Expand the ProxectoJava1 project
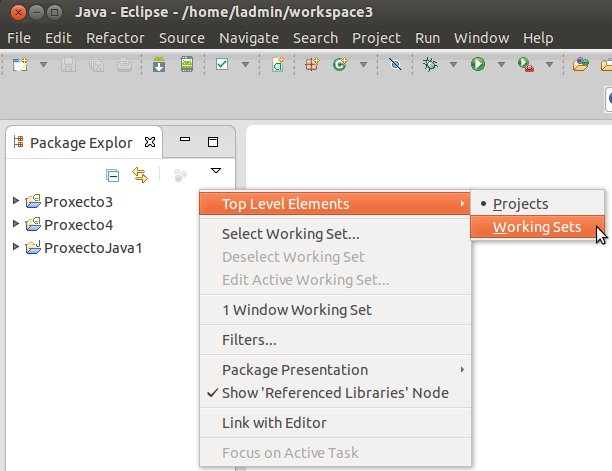This screenshot has height=471, width=612. (x=16, y=247)
